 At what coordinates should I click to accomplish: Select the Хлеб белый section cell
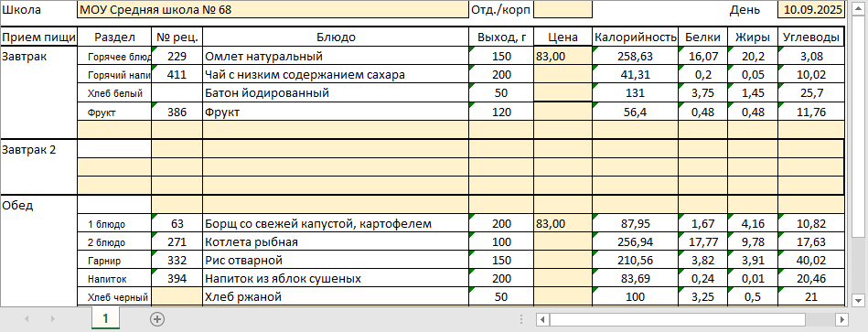point(114,93)
